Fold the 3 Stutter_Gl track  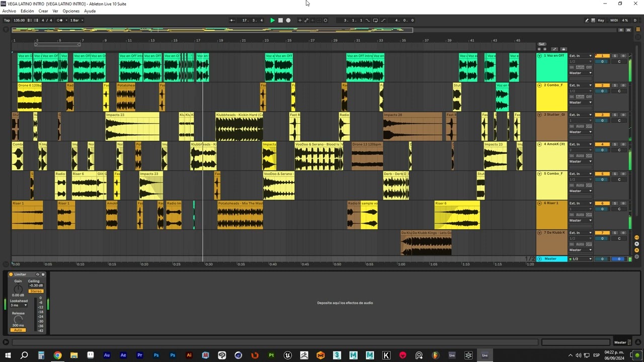point(540,115)
